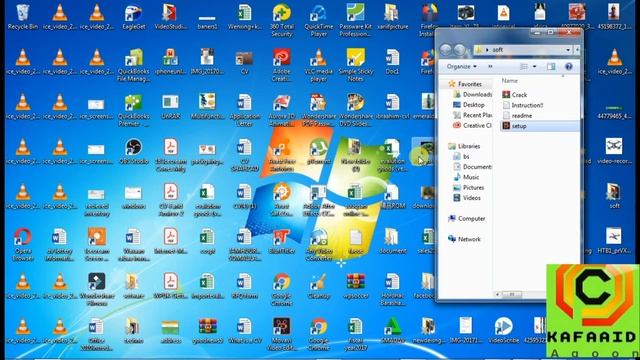Select the setup file in list
Viewport: 640px width, 360px height.
[540, 126]
